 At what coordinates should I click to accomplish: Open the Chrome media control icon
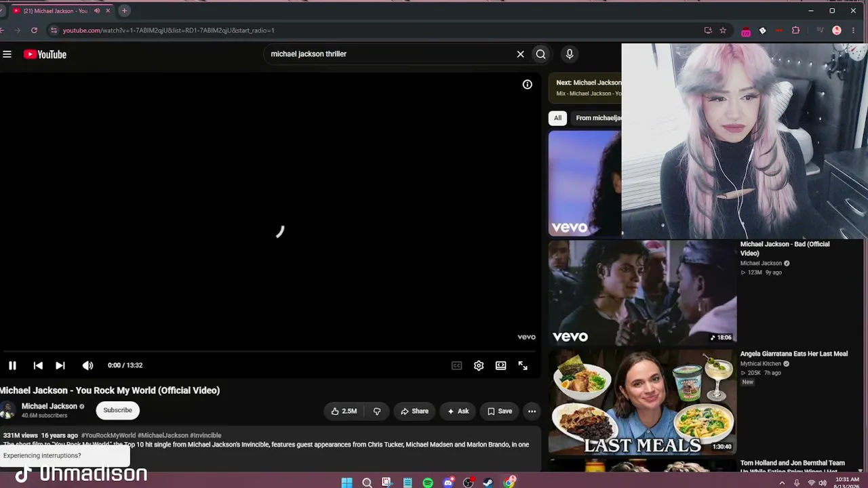pyautogui.click(x=820, y=30)
